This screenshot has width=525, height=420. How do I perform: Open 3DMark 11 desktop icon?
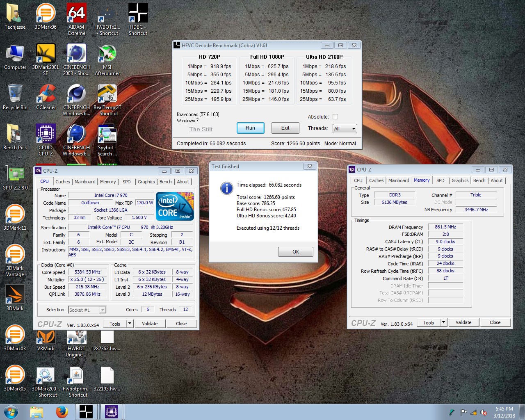15,217
